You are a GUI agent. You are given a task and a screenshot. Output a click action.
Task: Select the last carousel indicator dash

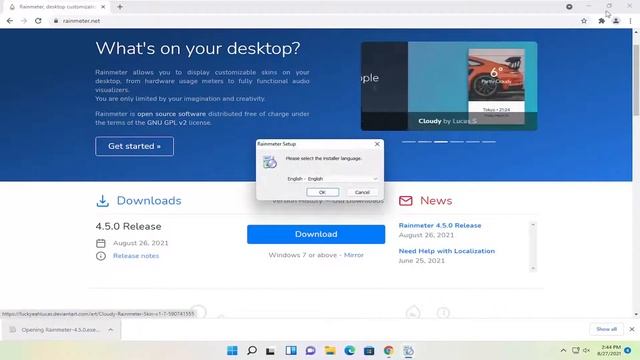pos(489,142)
